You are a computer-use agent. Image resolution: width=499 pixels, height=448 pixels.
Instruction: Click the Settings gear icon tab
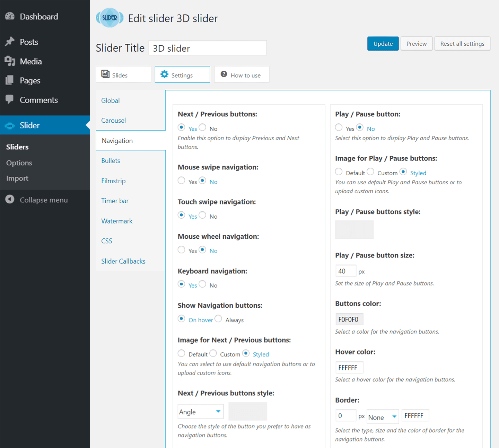click(164, 74)
